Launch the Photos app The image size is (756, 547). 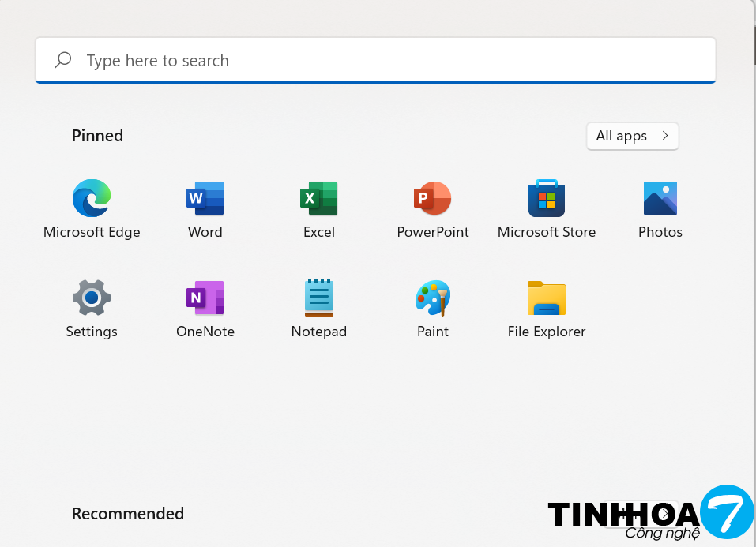pyautogui.click(x=660, y=198)
